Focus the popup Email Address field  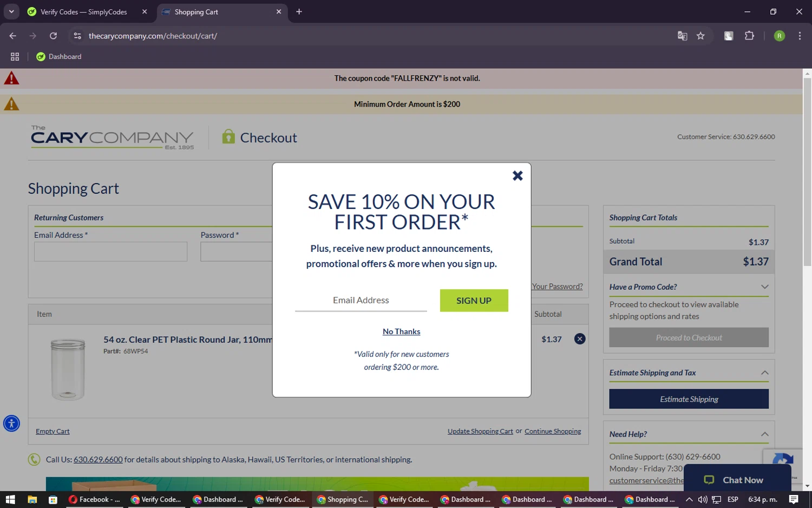(361, 300)
